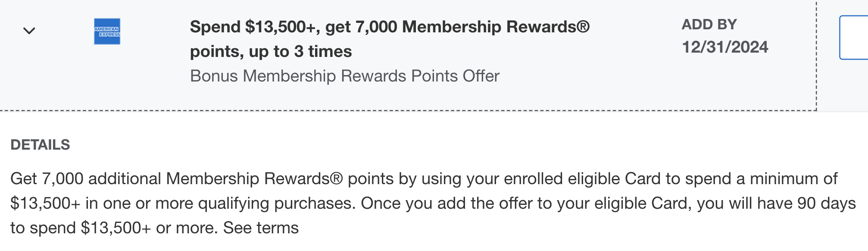The width and height of the screenshot is (868, 251).
Task: Click the registered symbol in details paragraph
Action: click(x=336, y=179)
